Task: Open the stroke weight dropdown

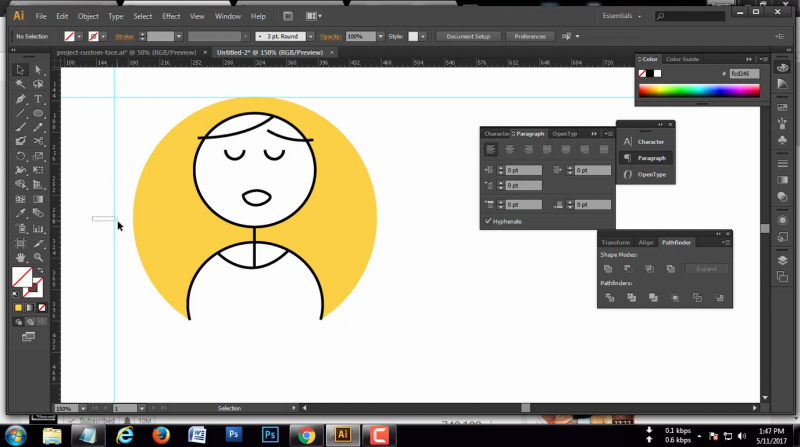Action: pos(179,37)
